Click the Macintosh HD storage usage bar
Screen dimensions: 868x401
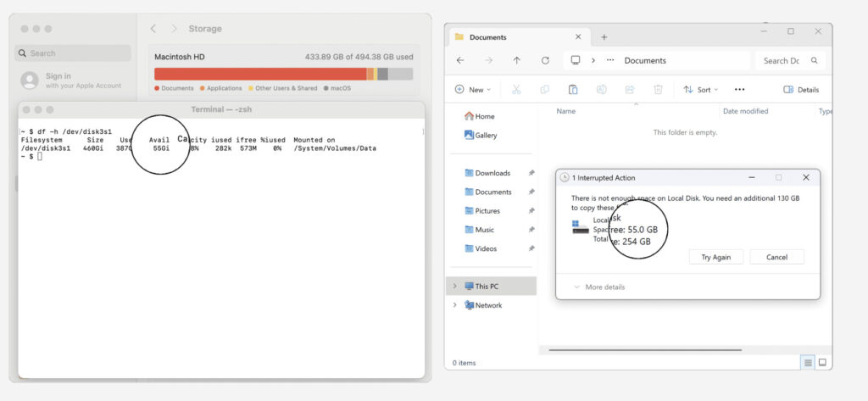283,74
